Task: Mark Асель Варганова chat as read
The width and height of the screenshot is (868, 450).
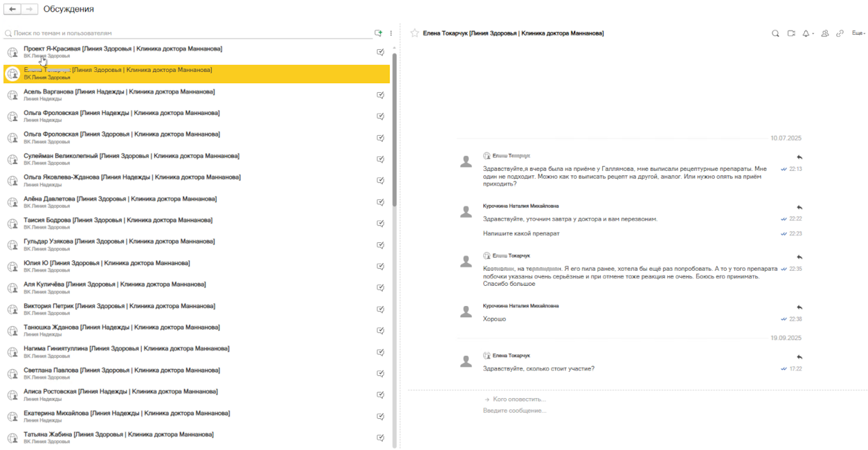Action: coord(381,95)
